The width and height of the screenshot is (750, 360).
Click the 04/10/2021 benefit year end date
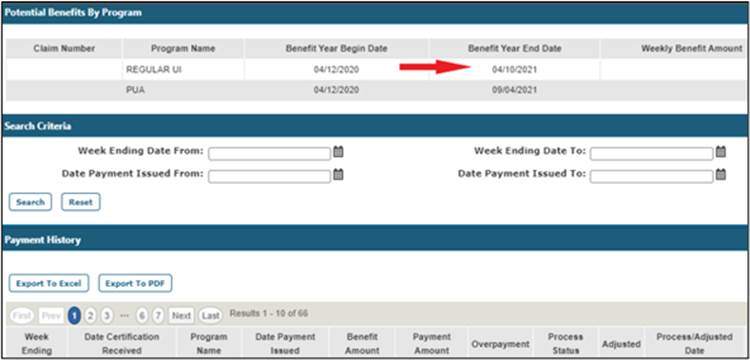[x=515, y=70]
